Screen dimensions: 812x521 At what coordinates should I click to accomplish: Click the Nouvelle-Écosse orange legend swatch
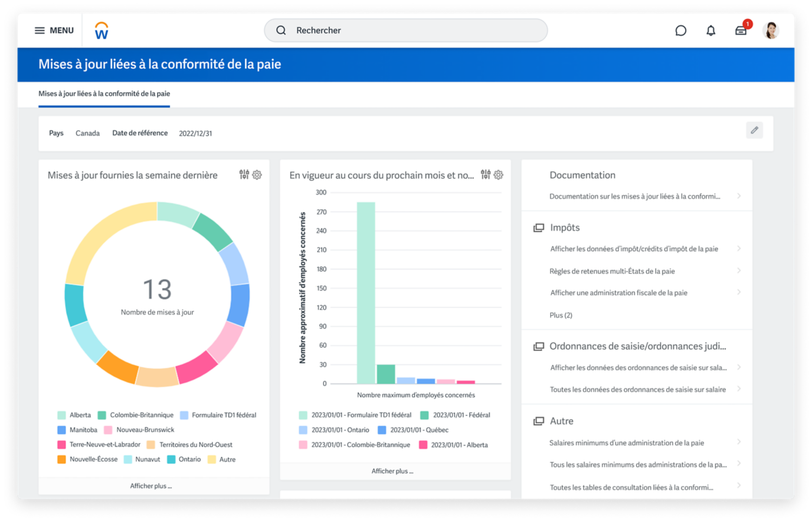pyautogui.click(x=62, y=459)
